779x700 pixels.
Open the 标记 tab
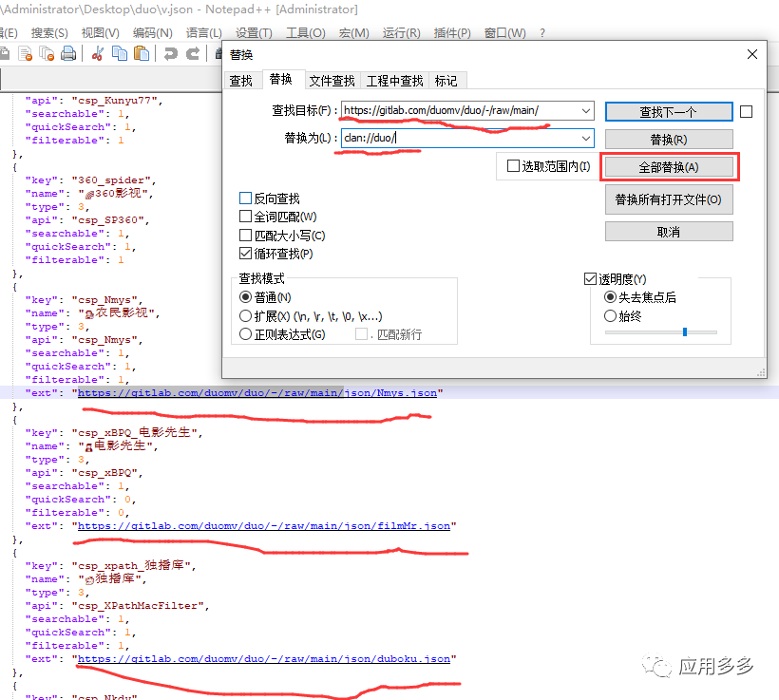click(x=446, y=81)
